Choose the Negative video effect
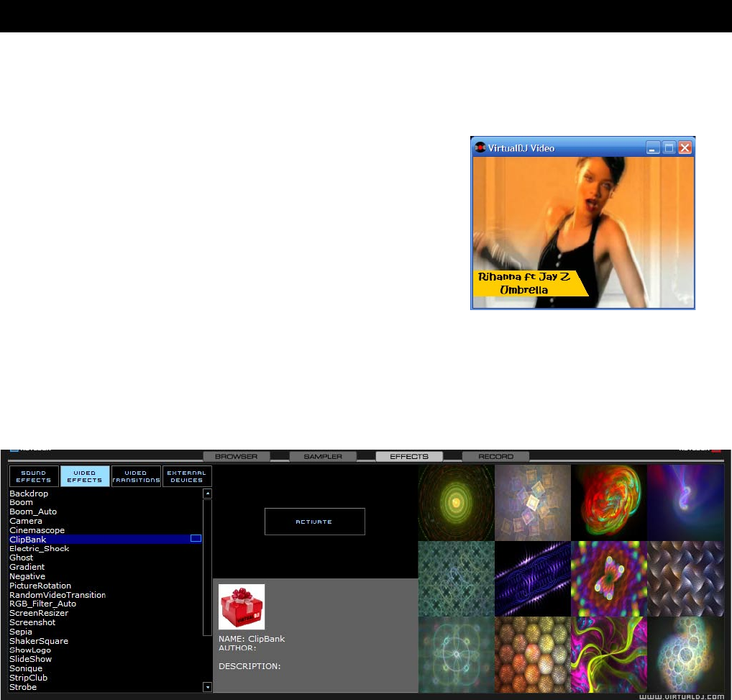Screen dimensions: 732x700 pos(27,576)
